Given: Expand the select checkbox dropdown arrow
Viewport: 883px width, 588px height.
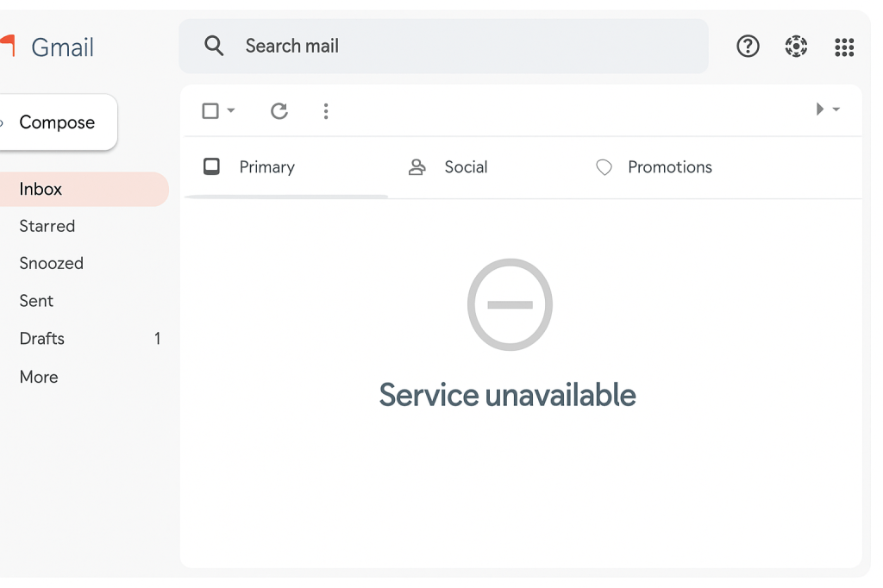Looking at the screenshot, I should [231, 110].
